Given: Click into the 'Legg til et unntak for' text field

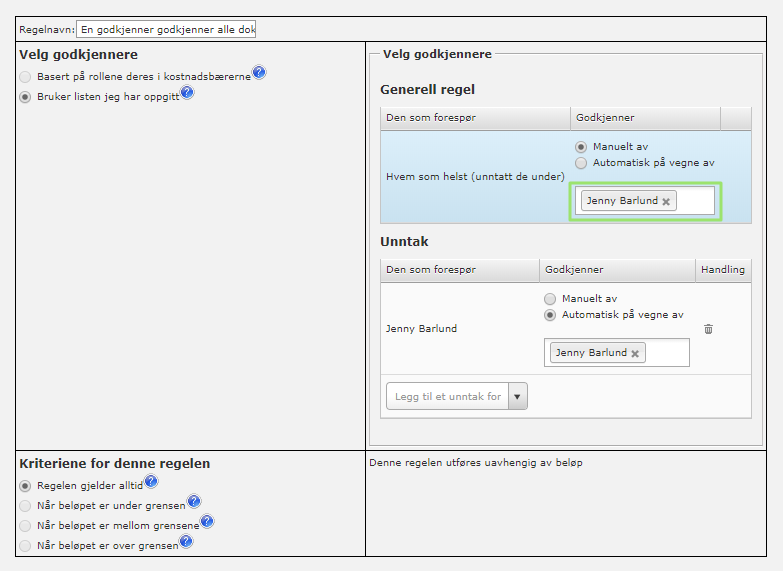Looking at the screenshot, I should tap(447, 396).
